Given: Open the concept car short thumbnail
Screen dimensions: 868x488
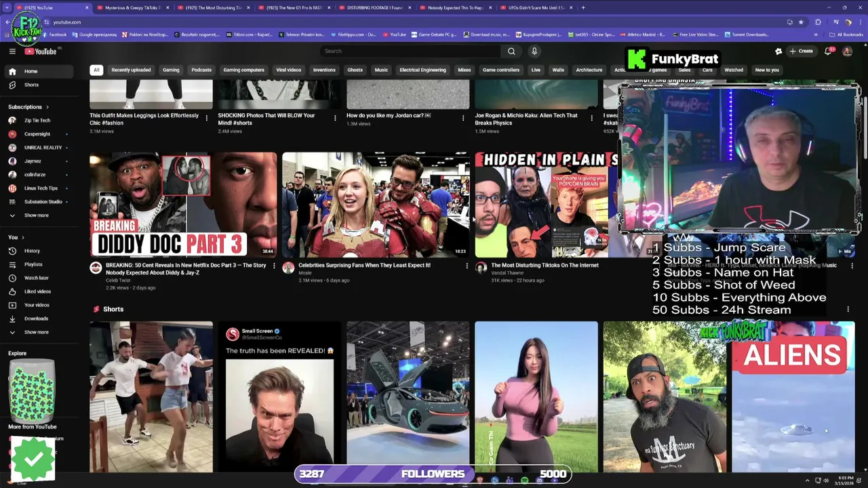Looking at the screenshot, I should [x=408, y=396].
